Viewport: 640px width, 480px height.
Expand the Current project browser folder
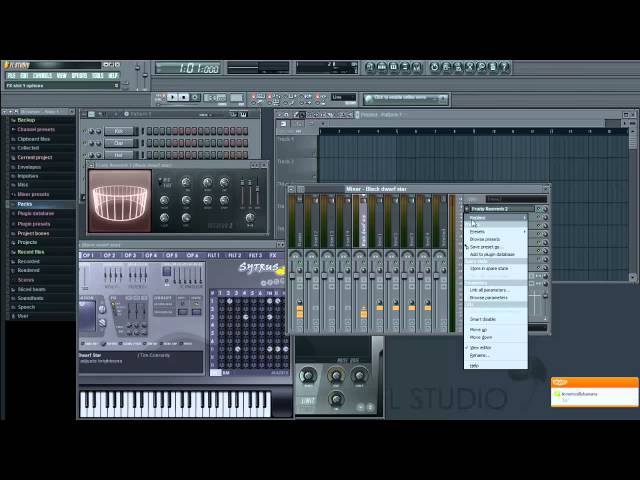point(35,157)
